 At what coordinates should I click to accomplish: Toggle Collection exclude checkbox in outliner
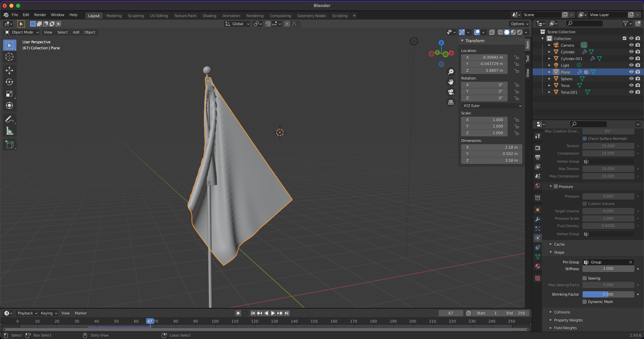point(625,38)
